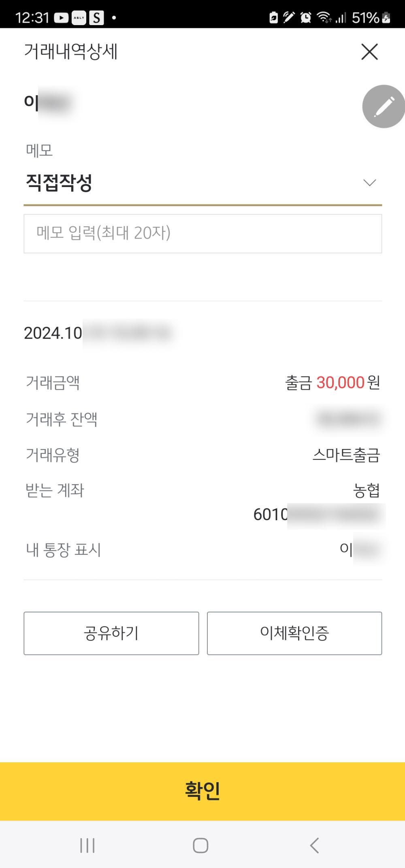Screen dimensions: 405x868
Task: Tap the S app notification icon
Action: click(96, 18)
